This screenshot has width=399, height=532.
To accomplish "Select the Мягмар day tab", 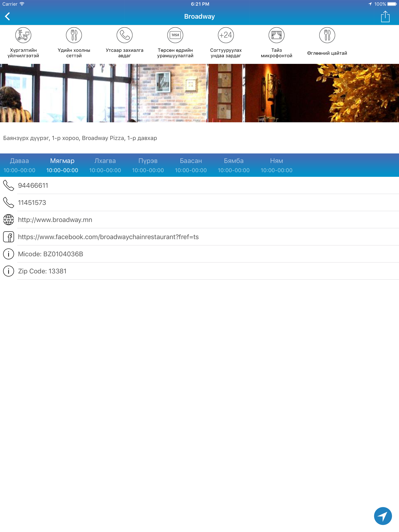I will [62, 165].
